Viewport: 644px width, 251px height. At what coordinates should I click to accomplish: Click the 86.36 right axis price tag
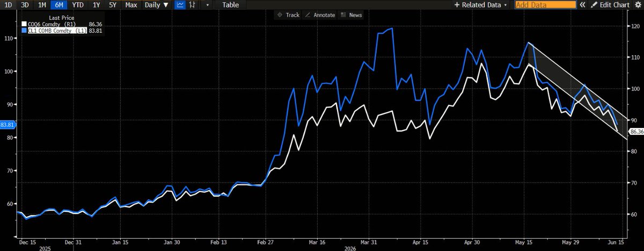click(x=636, y=131)
